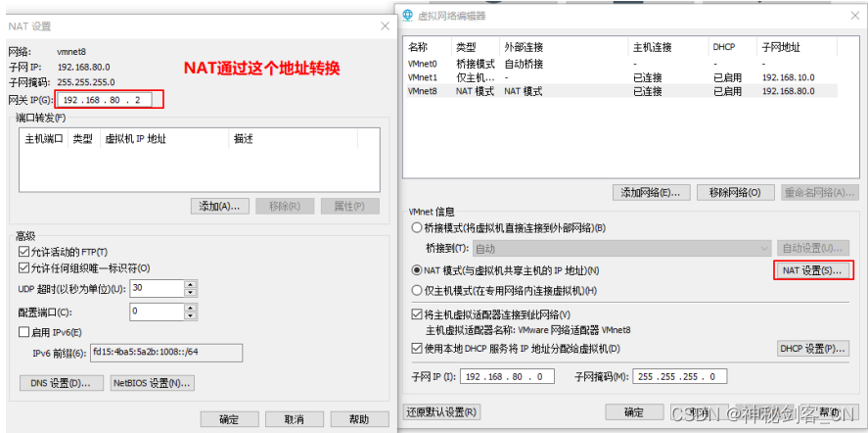Toggle 允许任何组织唯一标识符 checkbox
This screenshot has width=868, height=433.
click(x=23, y=268)
